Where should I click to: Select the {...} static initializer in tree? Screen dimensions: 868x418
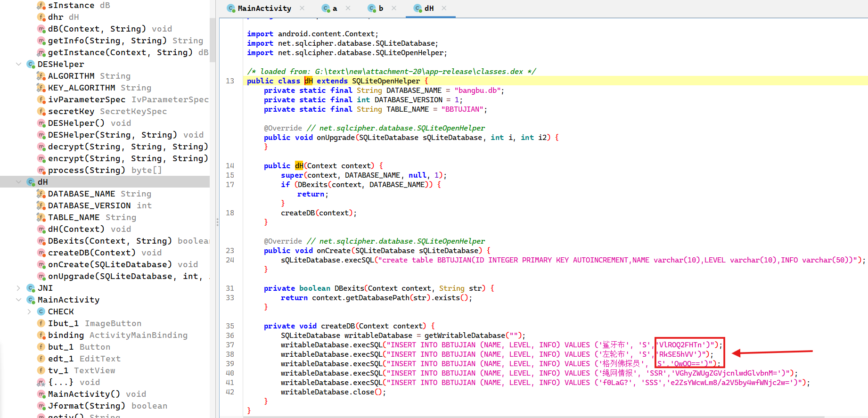click(x=74, y=382)
